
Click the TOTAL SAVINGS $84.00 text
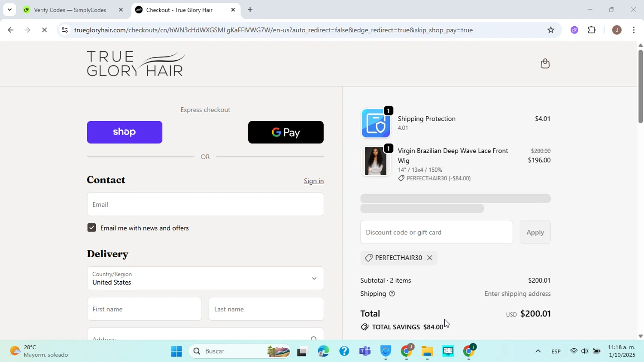pyautogui.click(x=407, y=327)
